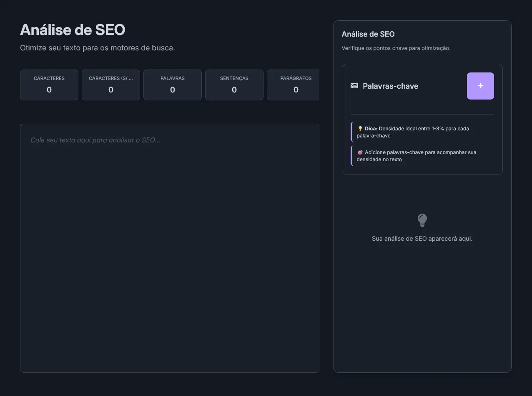
Task: Click 'Verifique os pontos chave' description text
Action: 396,48
